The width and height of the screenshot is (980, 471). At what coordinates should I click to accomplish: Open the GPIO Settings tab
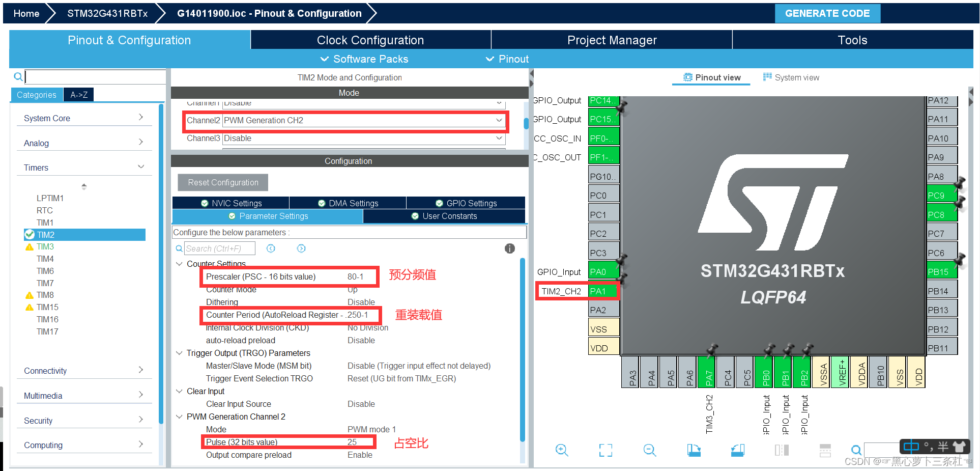[466, 203]
